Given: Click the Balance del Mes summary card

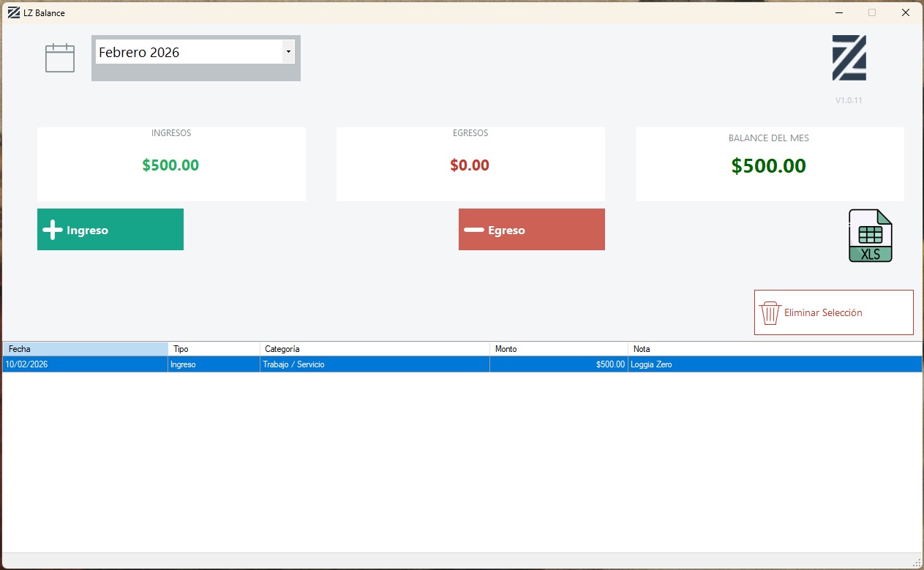Looking at the screenshot, I should (769, 164).
